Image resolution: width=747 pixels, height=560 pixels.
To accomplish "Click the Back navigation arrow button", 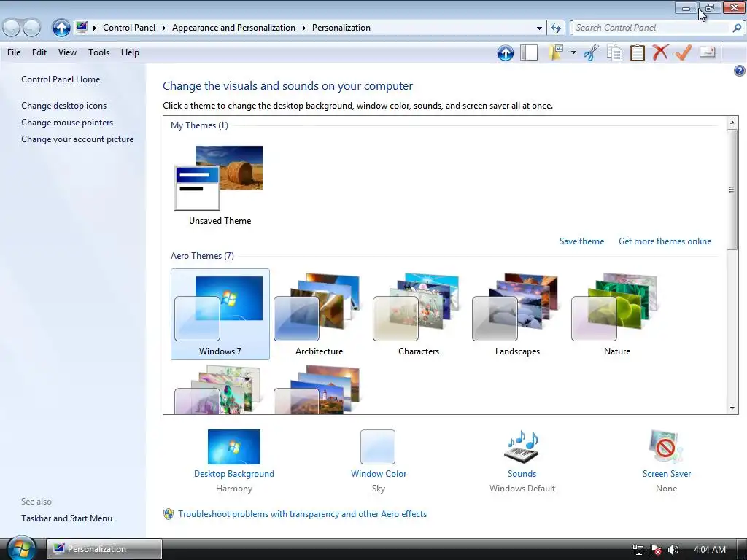I will click(x=12, y=28).
